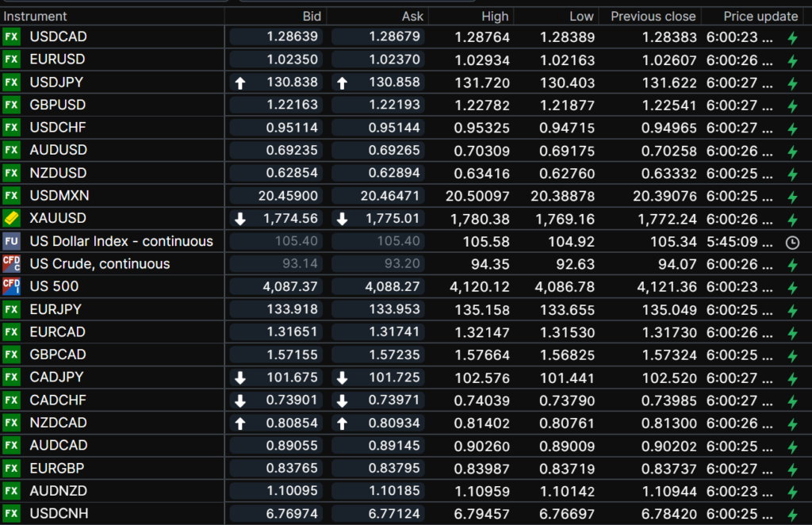Click the green lightning icon in XAUUSD row
The width and height of the screenshot is (812, 525).
tap(791, 219)
